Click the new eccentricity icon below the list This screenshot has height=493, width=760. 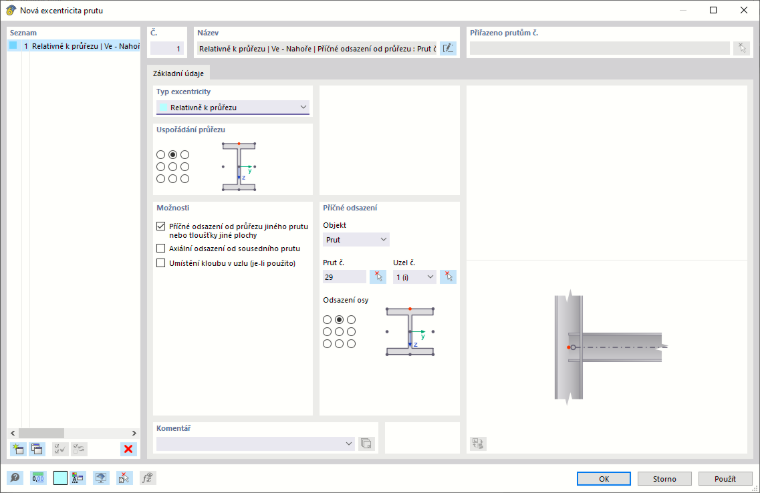point(18,449)
